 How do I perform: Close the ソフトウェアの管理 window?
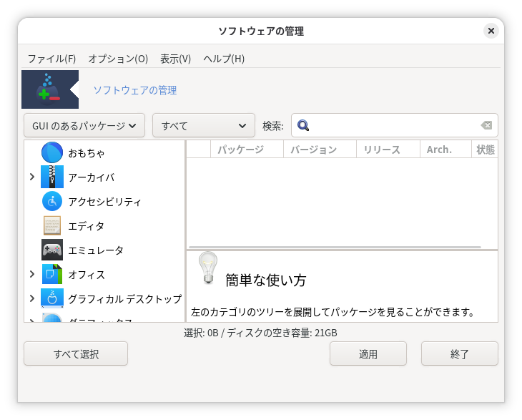(x=491, y=31)
